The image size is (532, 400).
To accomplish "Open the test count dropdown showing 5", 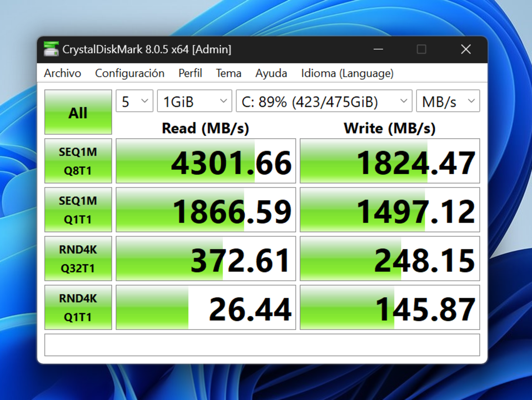I will [134, 101].
